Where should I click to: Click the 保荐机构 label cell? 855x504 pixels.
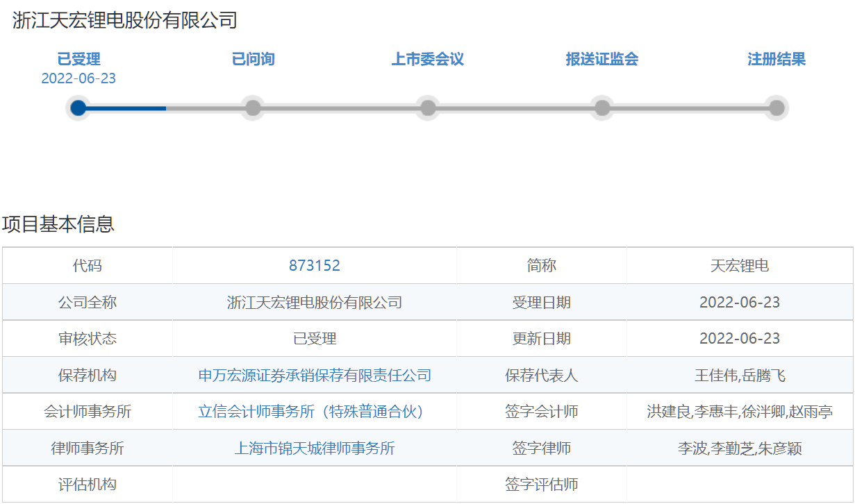click(x=88, y=376)
